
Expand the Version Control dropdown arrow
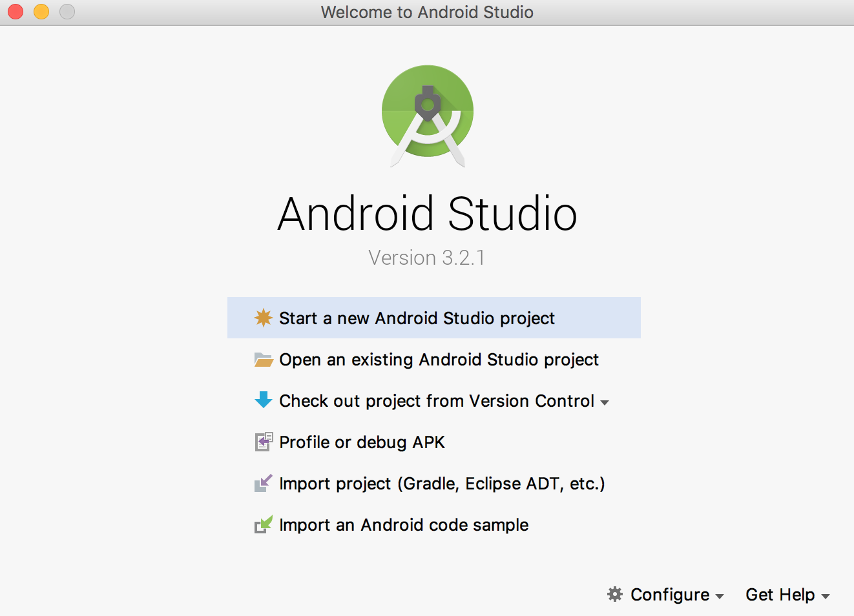(605, 402)
